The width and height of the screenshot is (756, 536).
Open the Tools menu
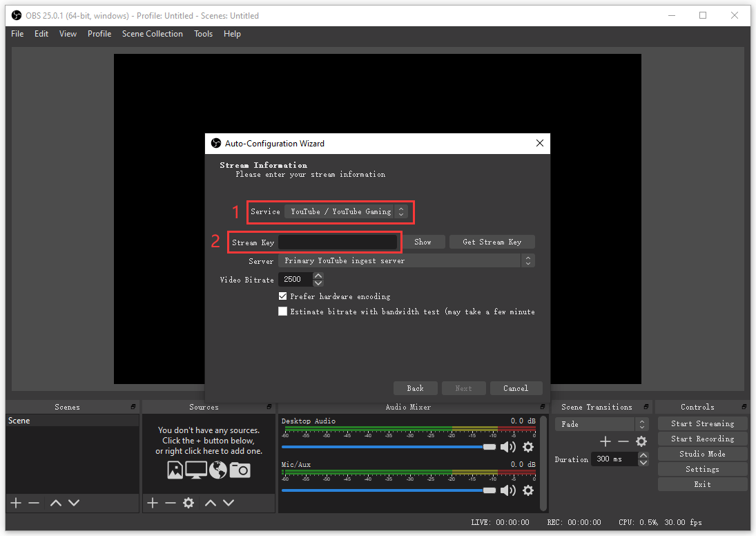click(203, 34)
